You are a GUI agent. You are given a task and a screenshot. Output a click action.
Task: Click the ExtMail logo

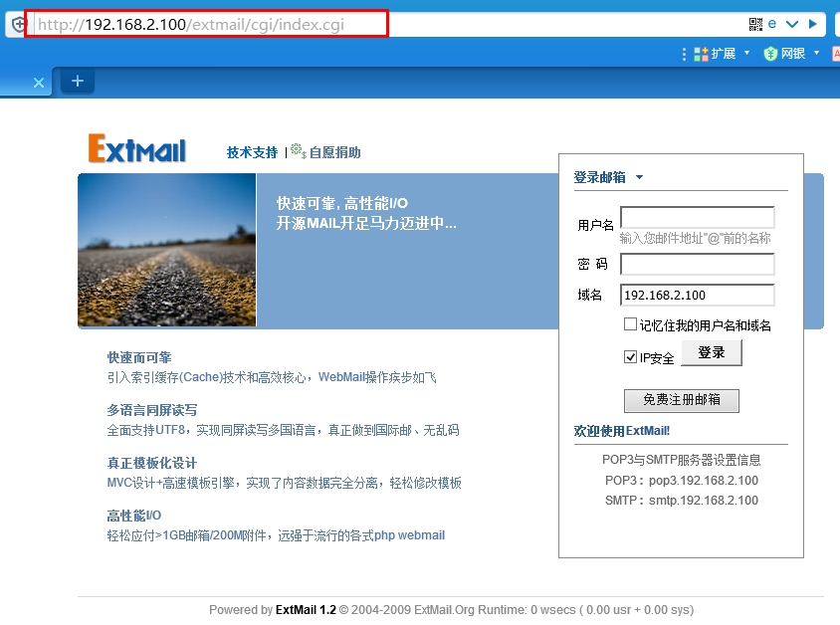coord(137,148)
